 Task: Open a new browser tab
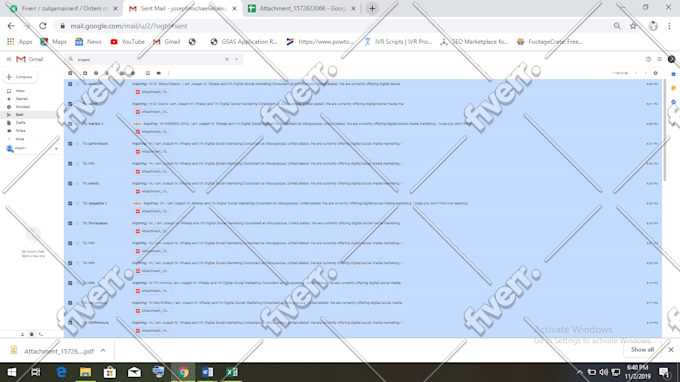pos(372,9)
